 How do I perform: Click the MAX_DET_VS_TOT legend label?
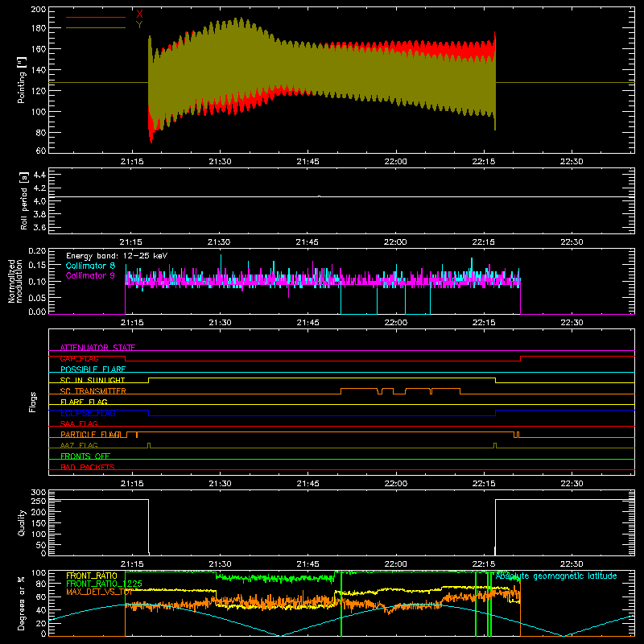point(100,592)
